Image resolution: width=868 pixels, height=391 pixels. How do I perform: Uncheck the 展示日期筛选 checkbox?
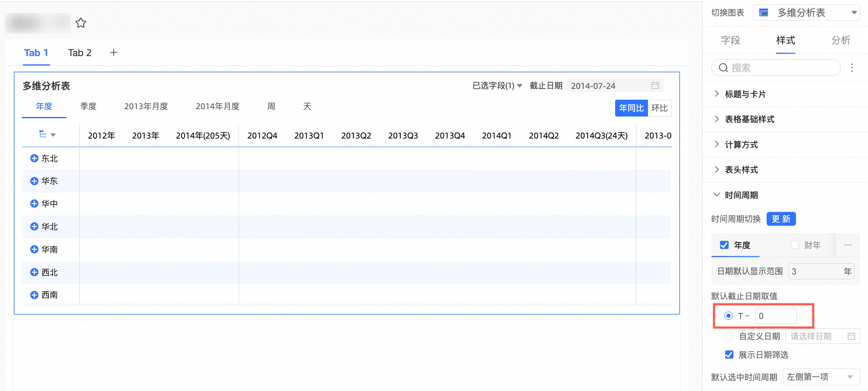click(729, 355)
